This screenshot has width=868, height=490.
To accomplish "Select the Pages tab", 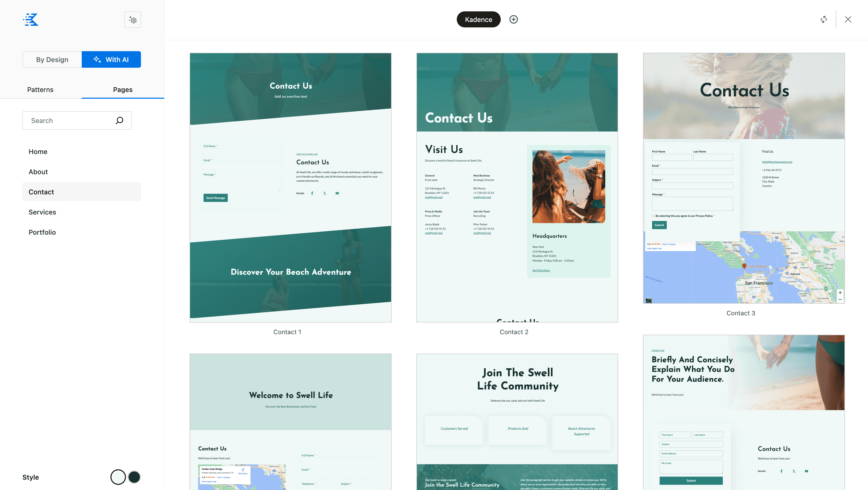I will pyautogui.click(x=123, y=89).
